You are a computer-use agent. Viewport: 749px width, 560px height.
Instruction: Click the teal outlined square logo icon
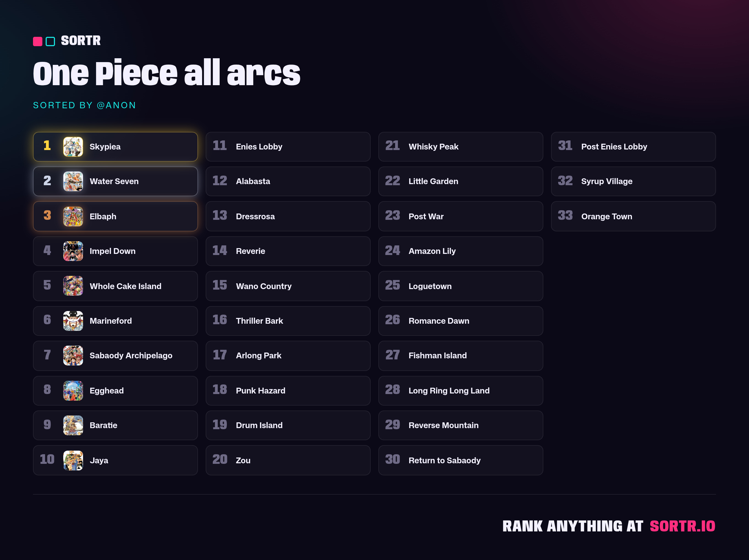point(50,41)
